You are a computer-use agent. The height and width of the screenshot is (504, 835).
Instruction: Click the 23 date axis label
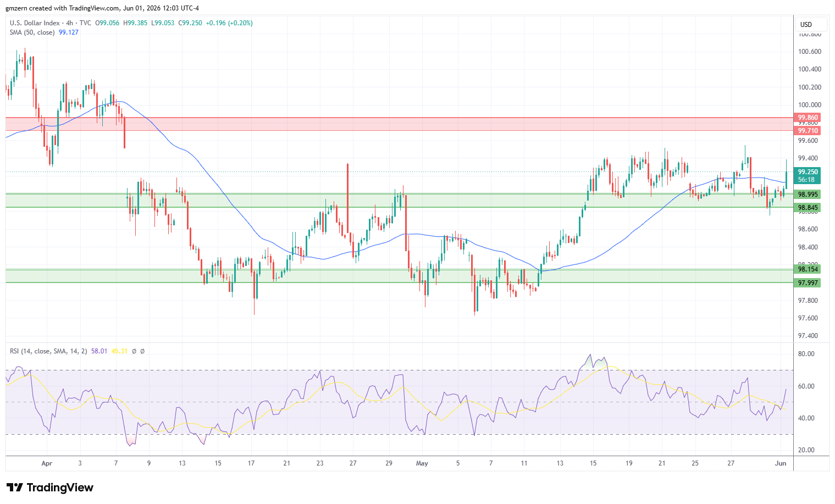[320, 463]
